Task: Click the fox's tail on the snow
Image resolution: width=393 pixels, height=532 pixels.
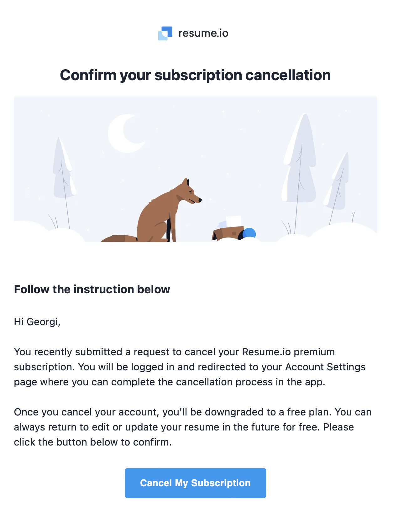Action: (119, 238)
